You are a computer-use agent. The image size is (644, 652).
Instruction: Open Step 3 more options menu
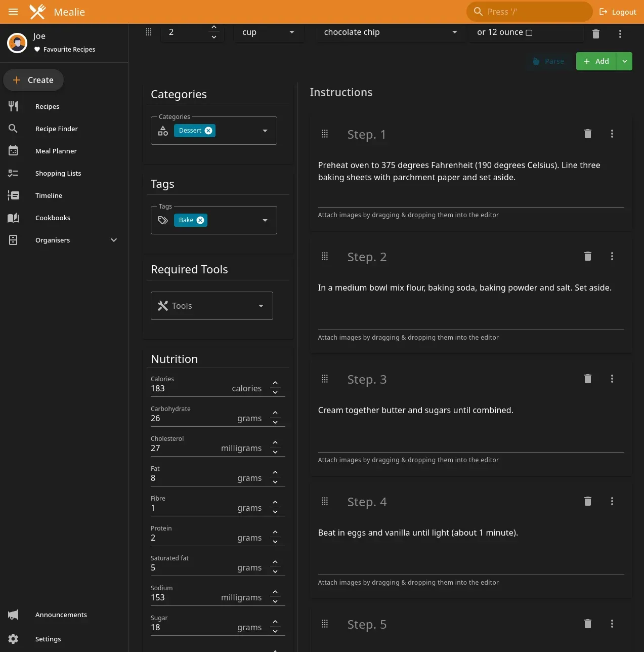click(x=612, y=379)
